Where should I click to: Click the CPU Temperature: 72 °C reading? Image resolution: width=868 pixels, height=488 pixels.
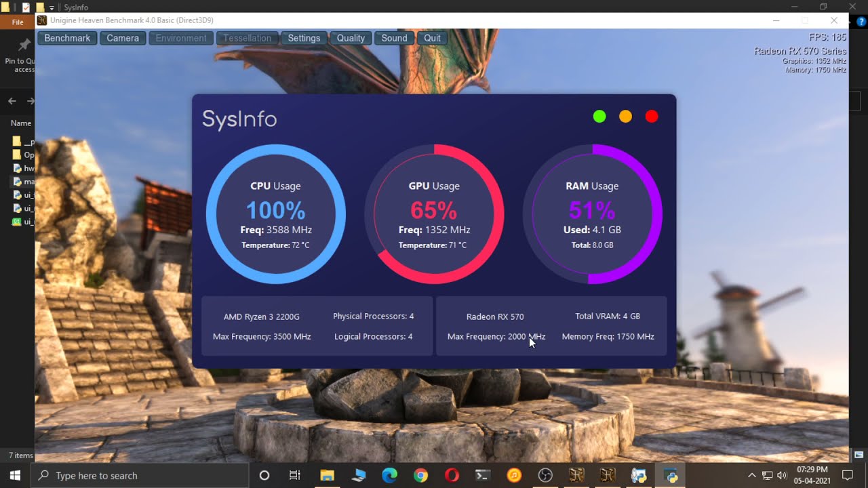[275, 245]
